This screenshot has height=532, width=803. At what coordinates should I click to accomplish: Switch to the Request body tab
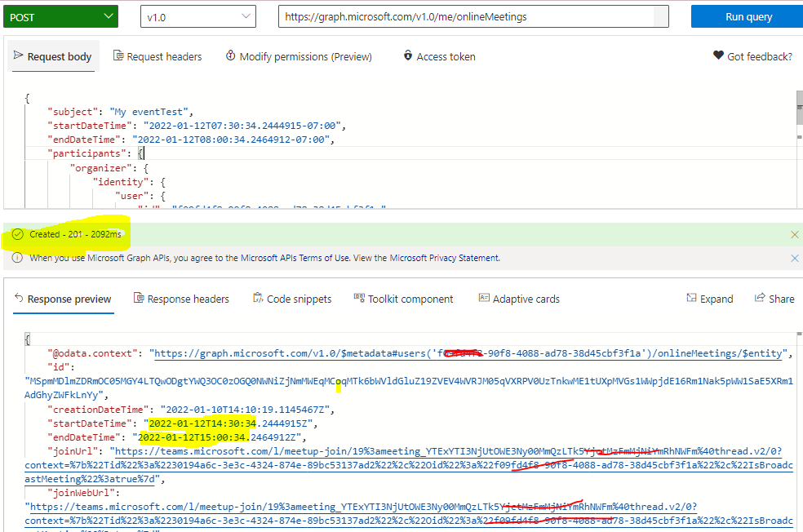pos(53,56)
